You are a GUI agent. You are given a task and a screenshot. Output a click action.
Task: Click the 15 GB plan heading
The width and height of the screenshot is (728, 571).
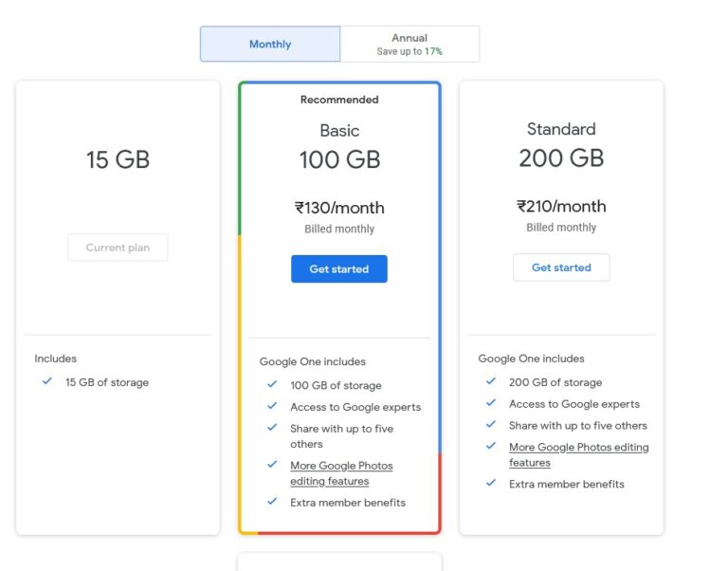pyautogui.click(x=118, y=160)
